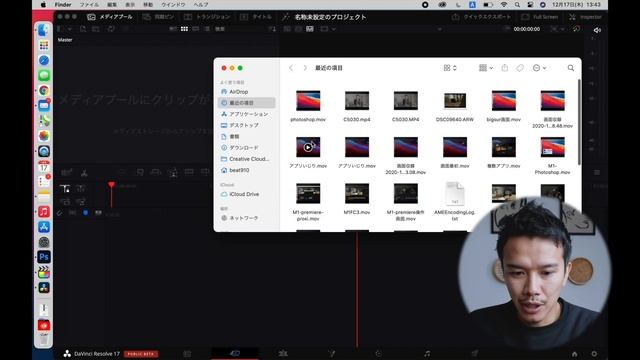
Task: Go forward in the Finder window
Action: click(304, 68)
